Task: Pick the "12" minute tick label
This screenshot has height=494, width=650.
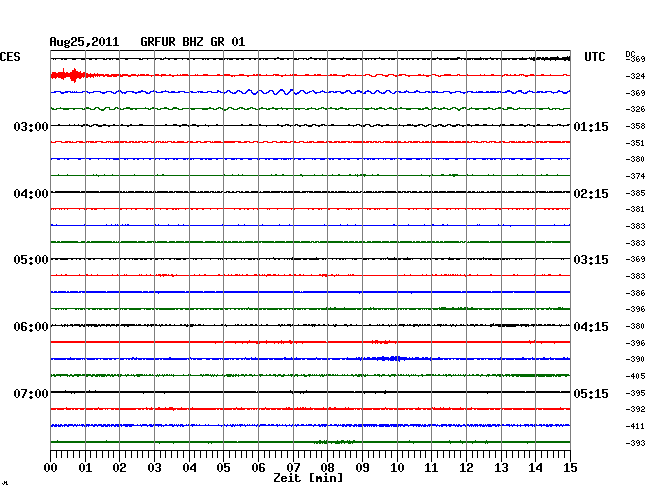Action: (x=466, y=468)
